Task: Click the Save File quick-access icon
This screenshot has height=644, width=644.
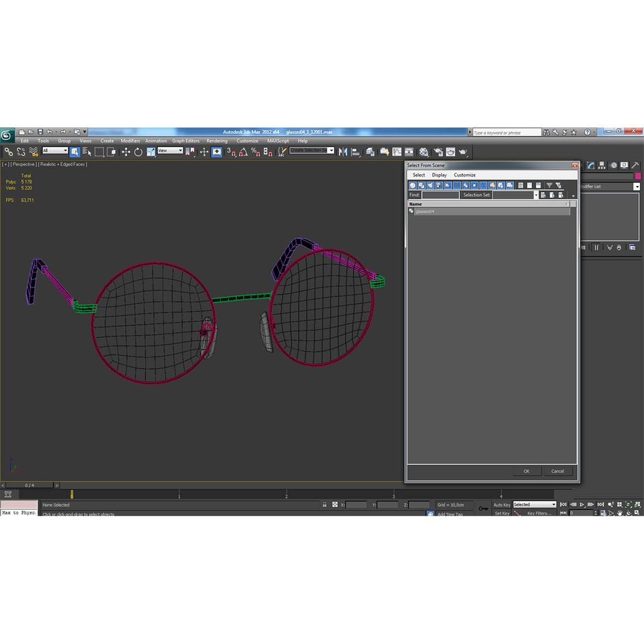Action: pos(41,132)
